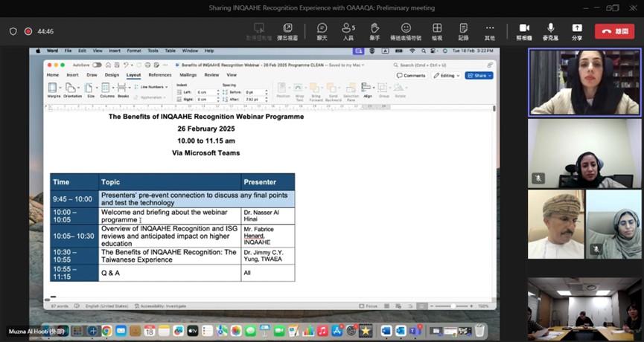
Task: Open the macOS Table menu
Action: click(170, 51)
